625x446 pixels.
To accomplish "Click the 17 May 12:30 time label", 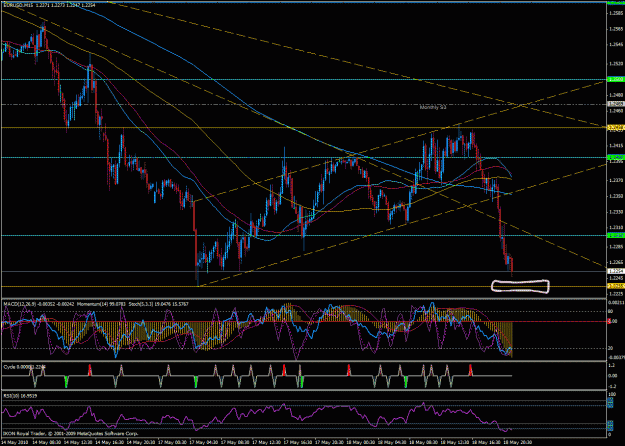I will coord(266,442).
